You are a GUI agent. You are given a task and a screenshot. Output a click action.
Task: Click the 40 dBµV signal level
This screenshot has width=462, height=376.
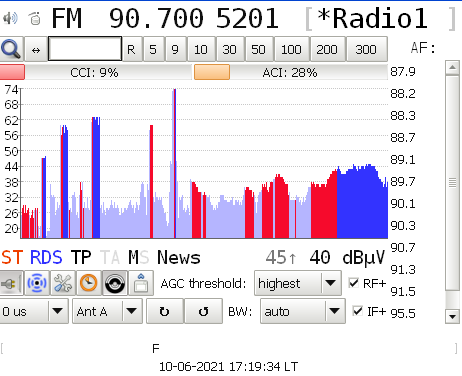[x=347, y=258]
